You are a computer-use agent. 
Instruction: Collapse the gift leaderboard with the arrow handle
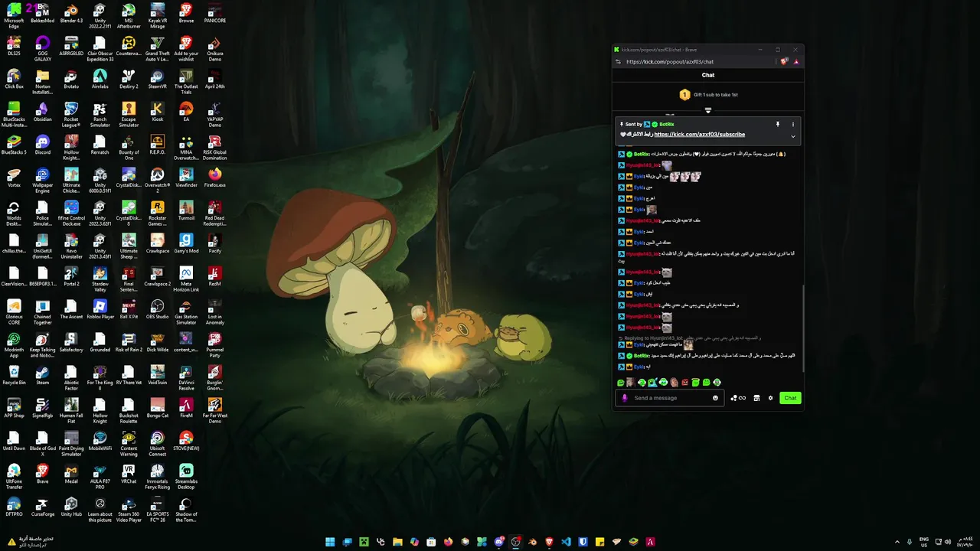tap(708, 110)
